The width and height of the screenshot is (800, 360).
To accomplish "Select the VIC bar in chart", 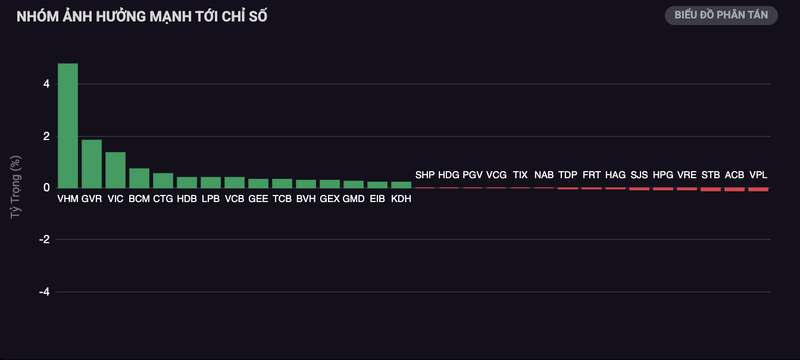I will click(115, 170).
